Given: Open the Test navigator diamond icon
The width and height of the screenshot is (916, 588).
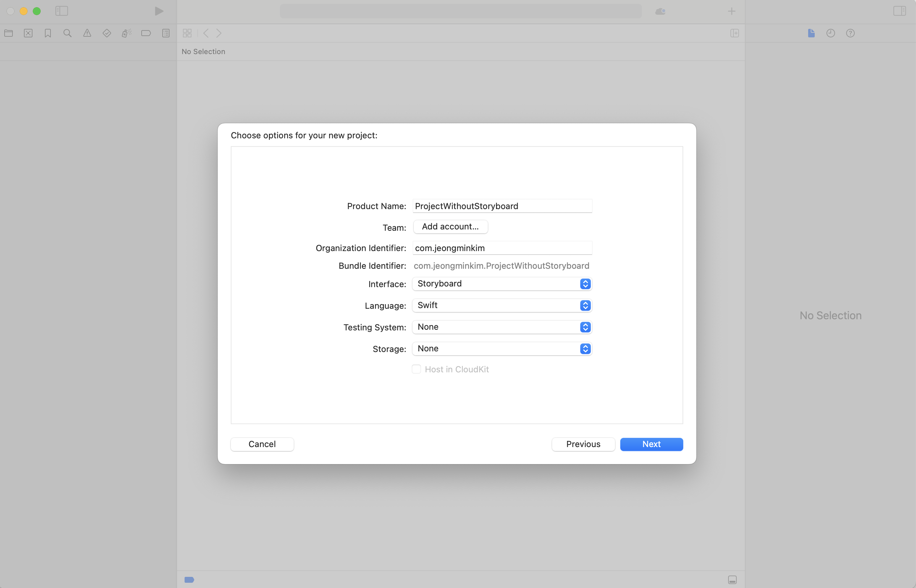Looking at the screenshot, I should tap(107, 33).
